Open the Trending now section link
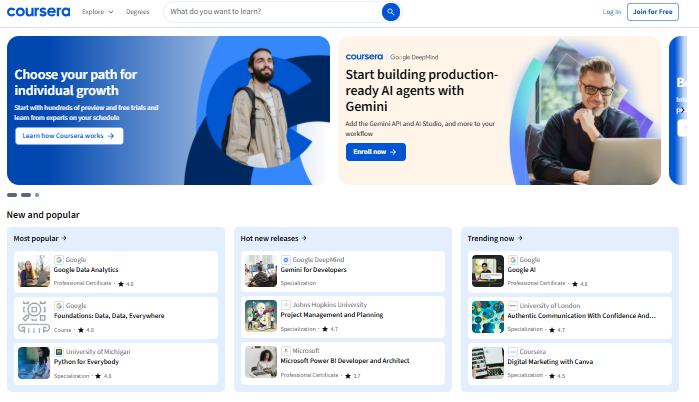Image resolution: width=699 pixels, height=402 pixels. (x=495, y=238)
